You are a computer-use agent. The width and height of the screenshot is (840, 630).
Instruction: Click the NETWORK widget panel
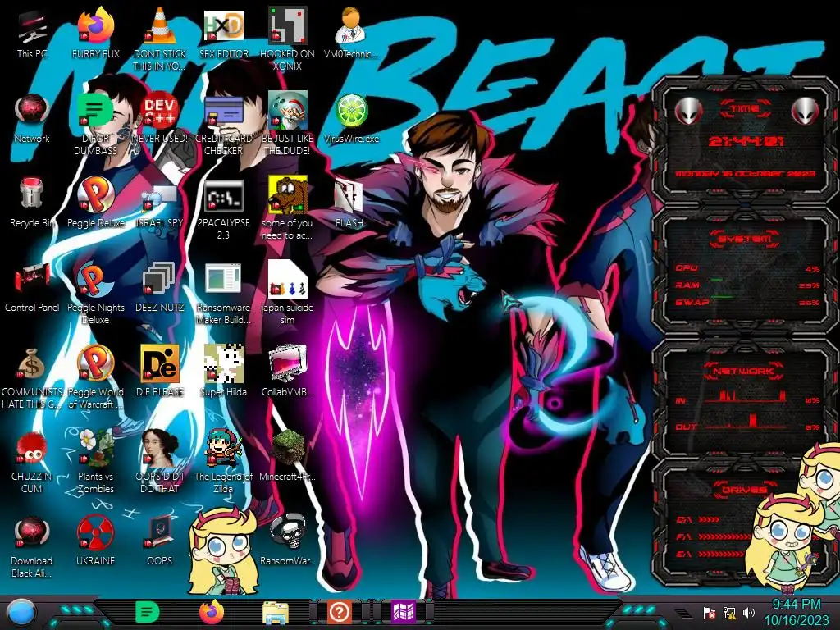pos(743,399)
